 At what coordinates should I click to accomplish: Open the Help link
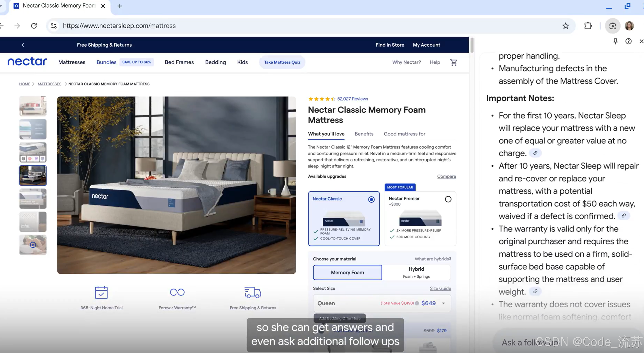[x=435, y=62]
